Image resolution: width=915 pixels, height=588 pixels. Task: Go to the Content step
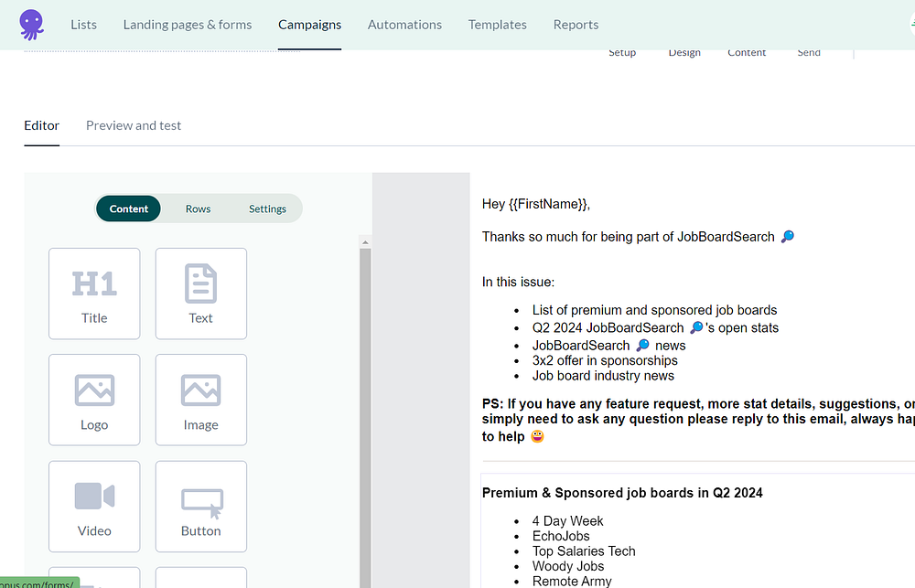point(747,52)
